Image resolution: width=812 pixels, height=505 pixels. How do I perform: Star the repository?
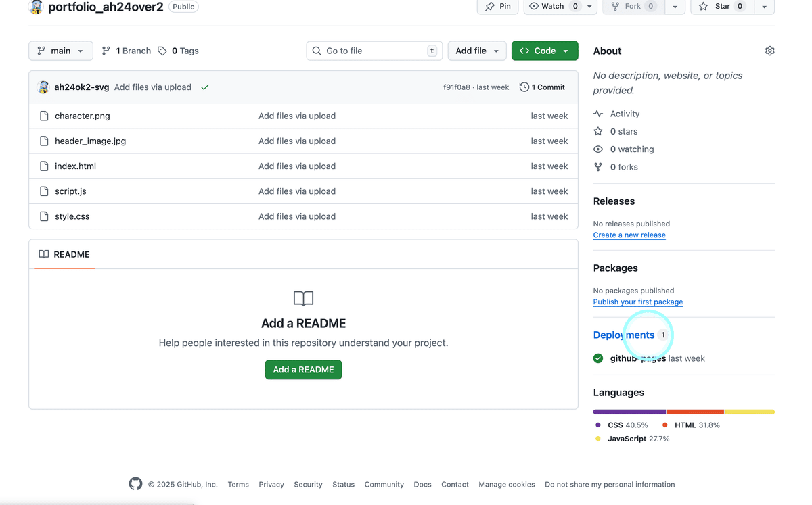(721, 6)
